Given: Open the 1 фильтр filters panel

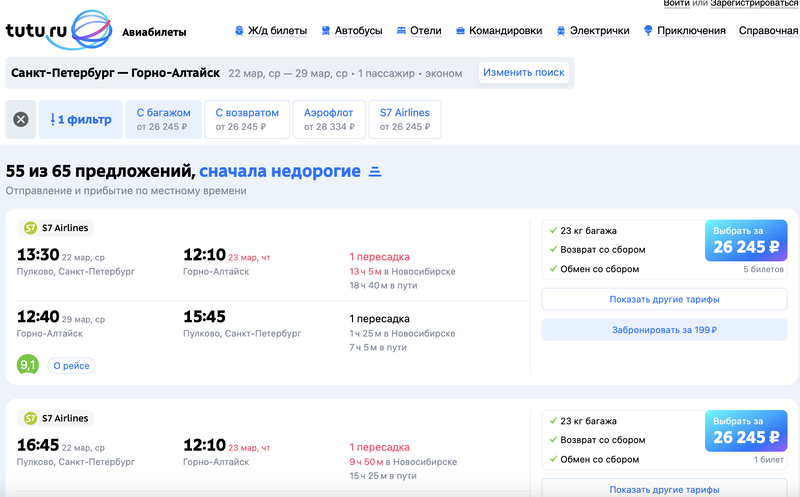Looking at the screenshot, I should 81,119.
